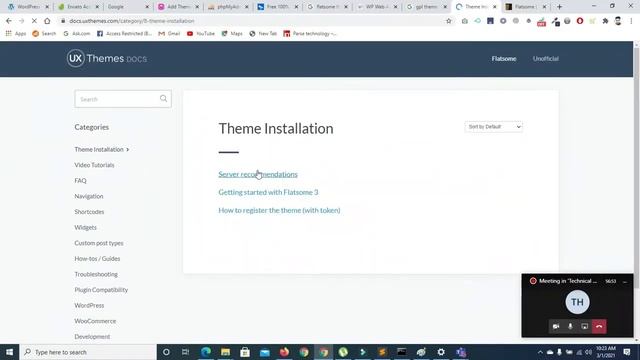Click the TH avatar in meeting popup
This screenshot has height=360, width=640.
pyautogui.click(x=577, y=302)
